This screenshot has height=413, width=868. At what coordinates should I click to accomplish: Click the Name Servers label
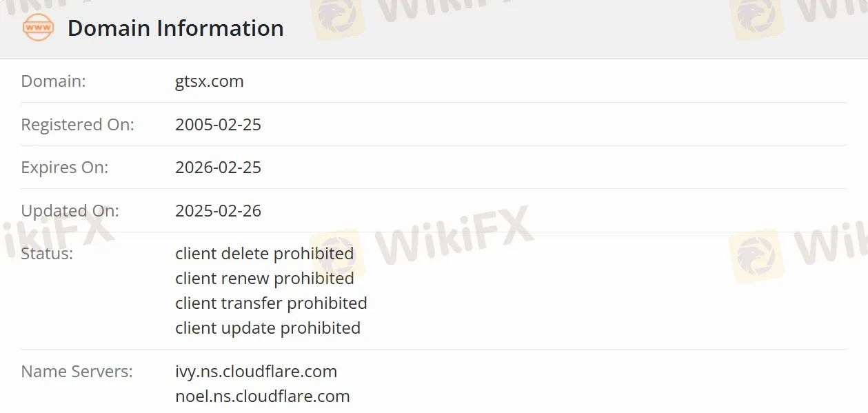click(x=77, y=372)
